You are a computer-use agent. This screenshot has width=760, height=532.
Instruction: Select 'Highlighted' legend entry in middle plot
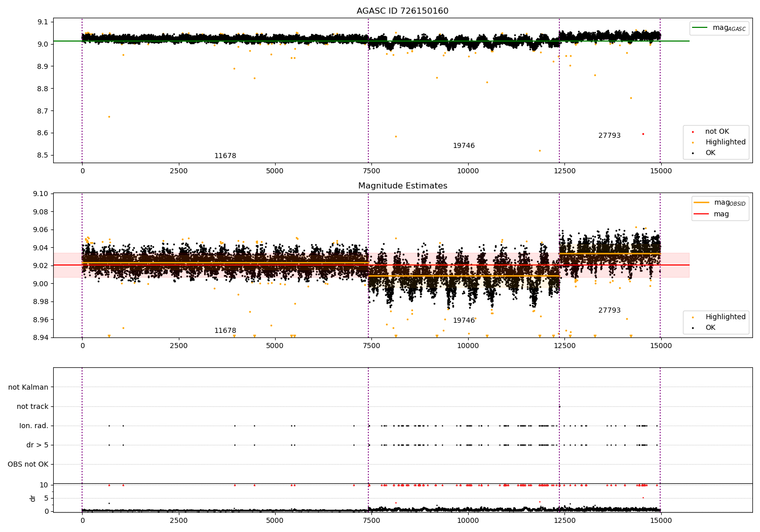725,317
